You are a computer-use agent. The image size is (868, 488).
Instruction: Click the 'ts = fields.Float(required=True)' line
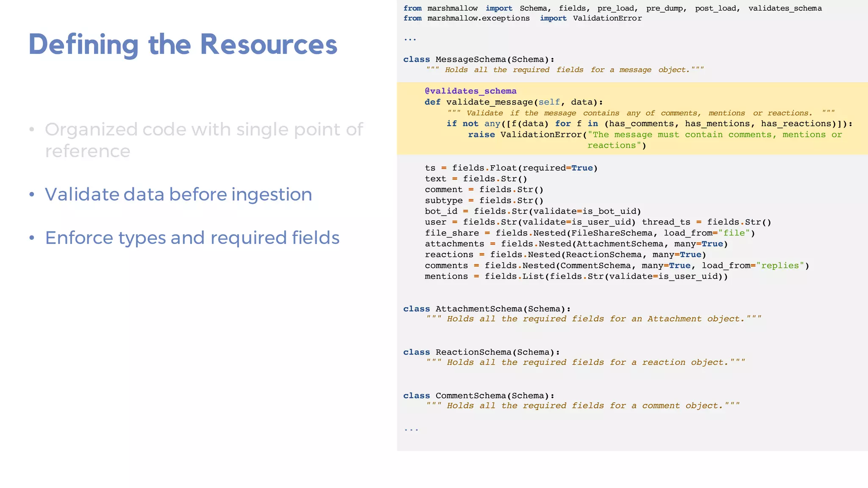[x=511, y=168]
